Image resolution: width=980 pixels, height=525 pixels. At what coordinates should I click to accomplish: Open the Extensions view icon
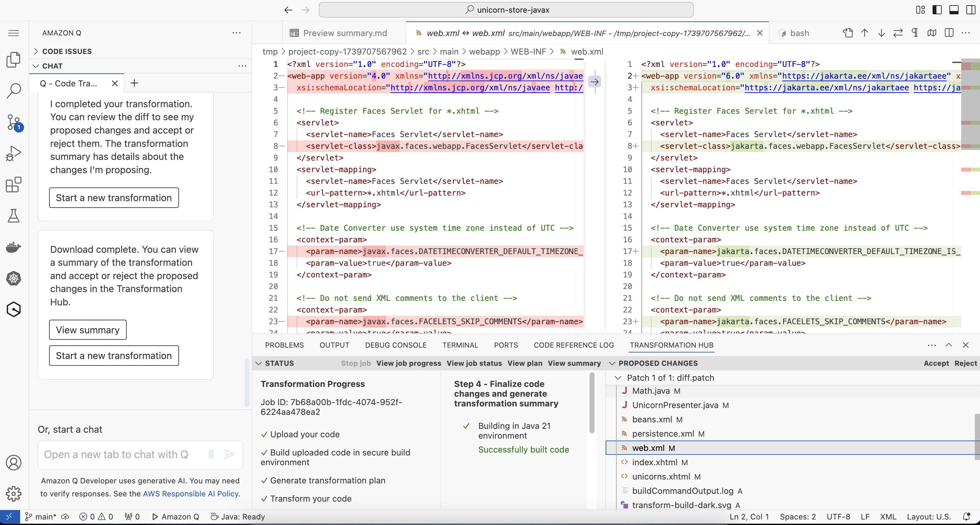click(14, 185)
